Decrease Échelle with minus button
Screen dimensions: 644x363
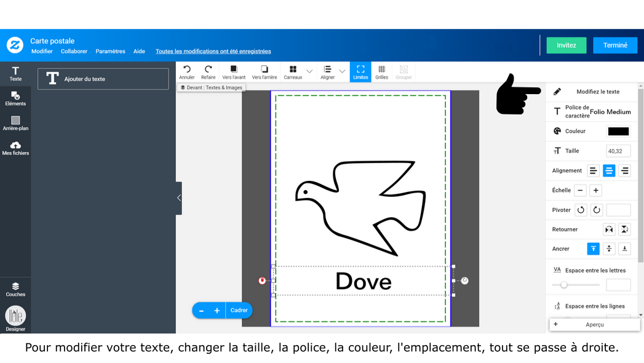pos(580,191)
